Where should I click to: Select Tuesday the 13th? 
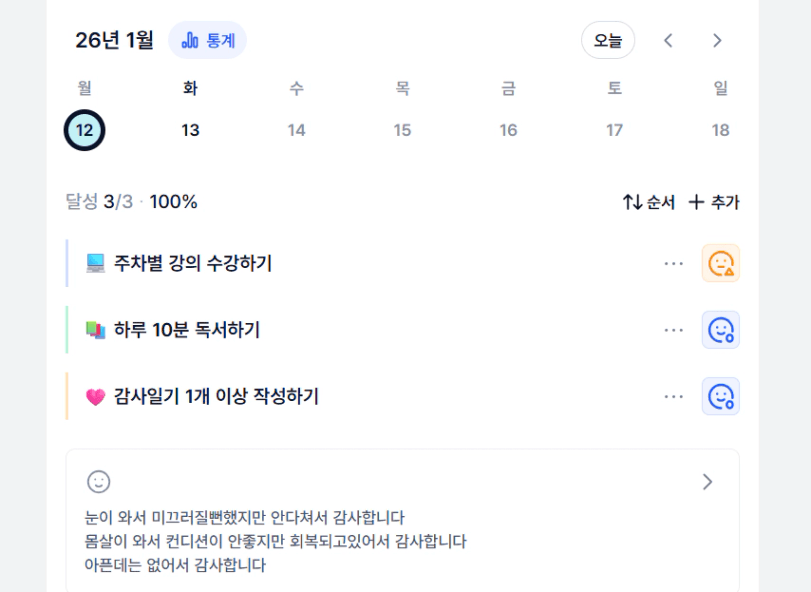(x=190, y=130)
